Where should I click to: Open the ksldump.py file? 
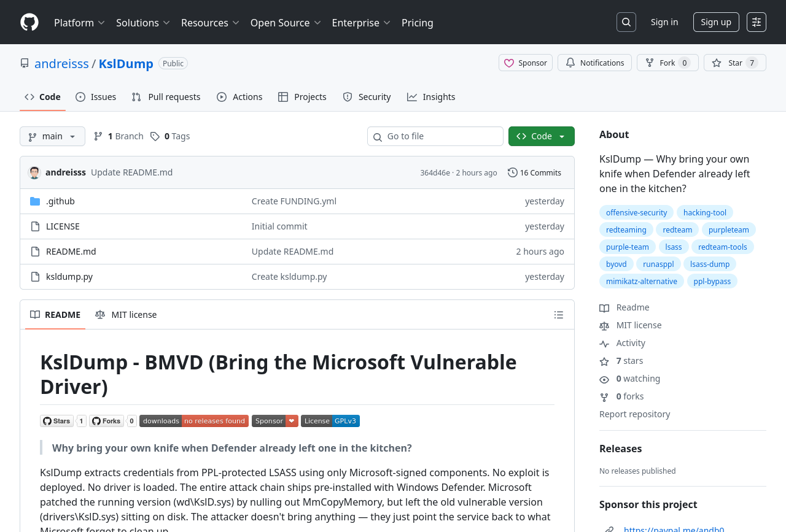pos(69,277)
